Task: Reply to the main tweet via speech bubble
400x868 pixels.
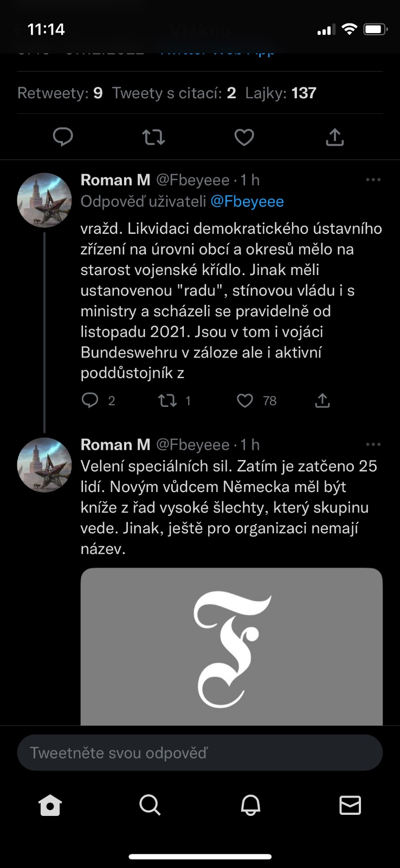Action: [63, 137]
